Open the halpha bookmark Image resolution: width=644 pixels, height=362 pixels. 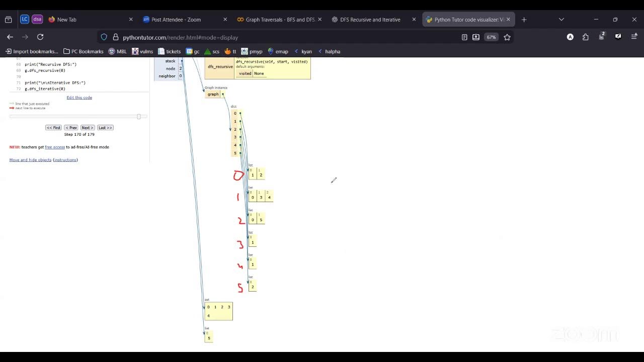pyautogui.click(x=329, y=51)
